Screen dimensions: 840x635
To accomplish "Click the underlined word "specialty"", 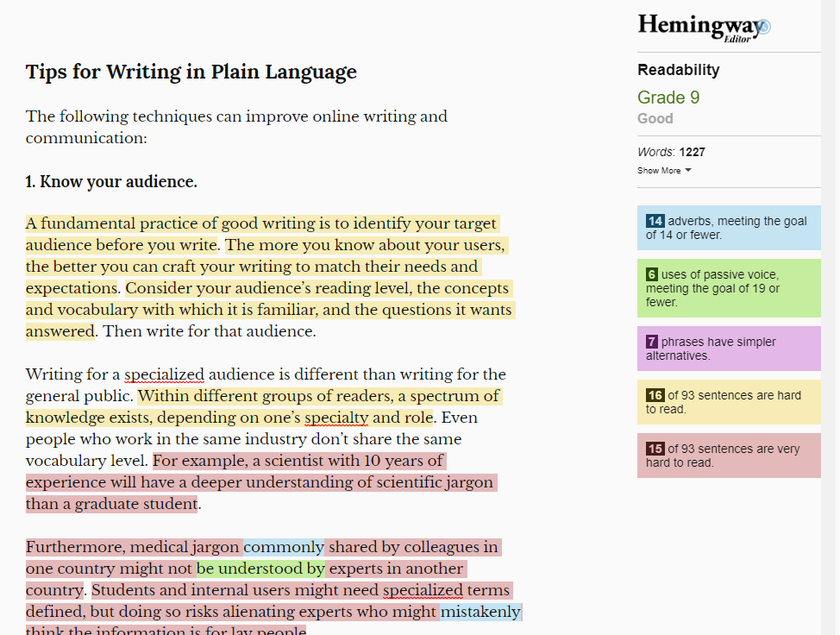I will click(x=336, y=418).
